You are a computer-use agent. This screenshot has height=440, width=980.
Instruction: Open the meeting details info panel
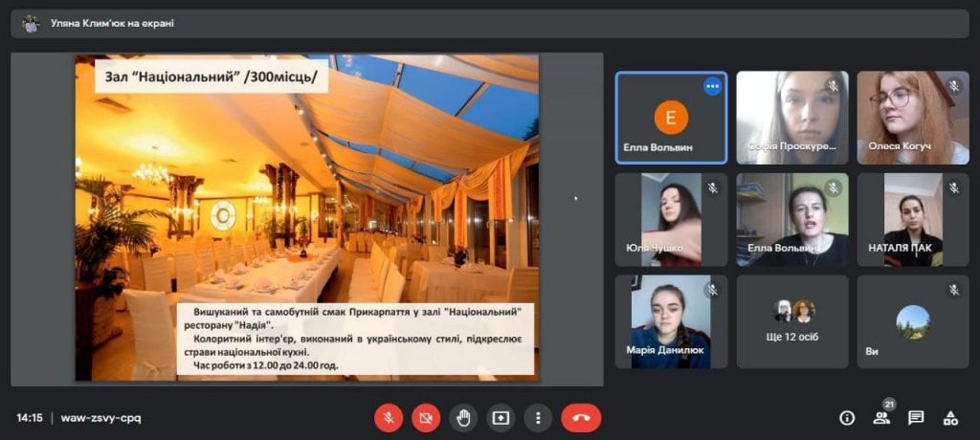point(847,418)
